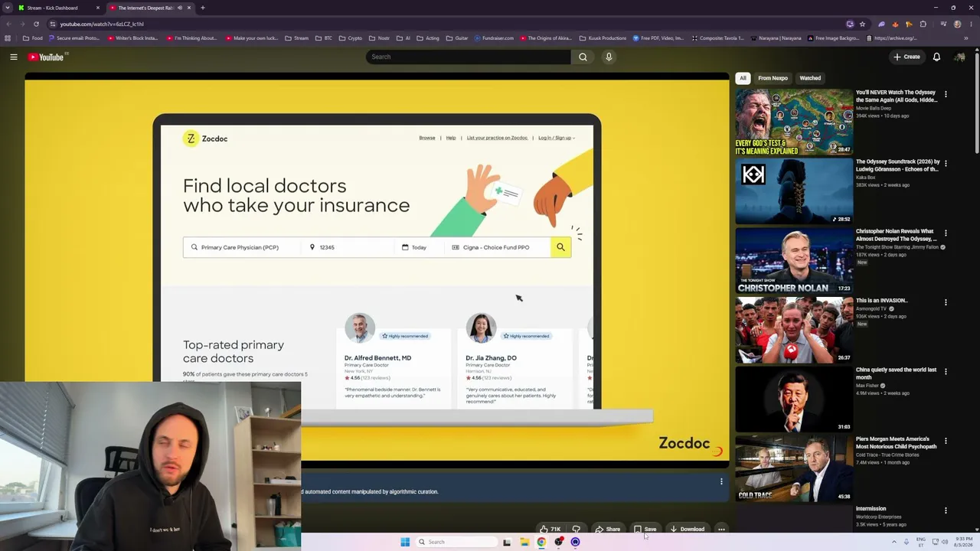This screenshot has height=551, width=980.
Task: Open the You'll NEVER Watch The Odyssey thumbnail
Action: click(x=794, y=122)
